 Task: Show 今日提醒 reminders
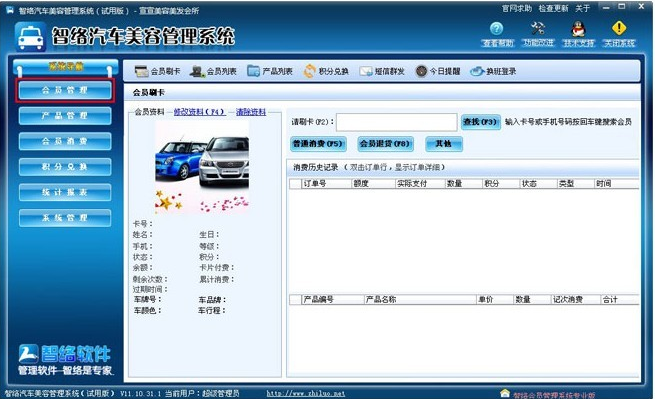438,71
